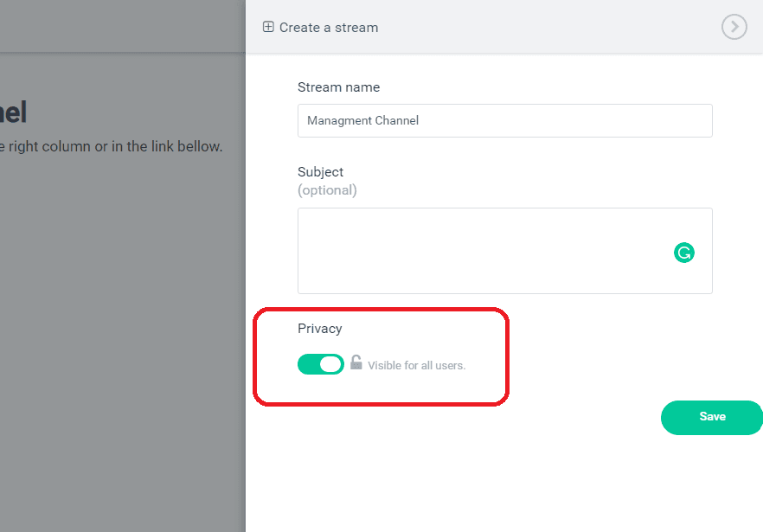This screenshot has width=763, height=532.
Task: Focus the Stream name input field
Action: coord(504,121)
